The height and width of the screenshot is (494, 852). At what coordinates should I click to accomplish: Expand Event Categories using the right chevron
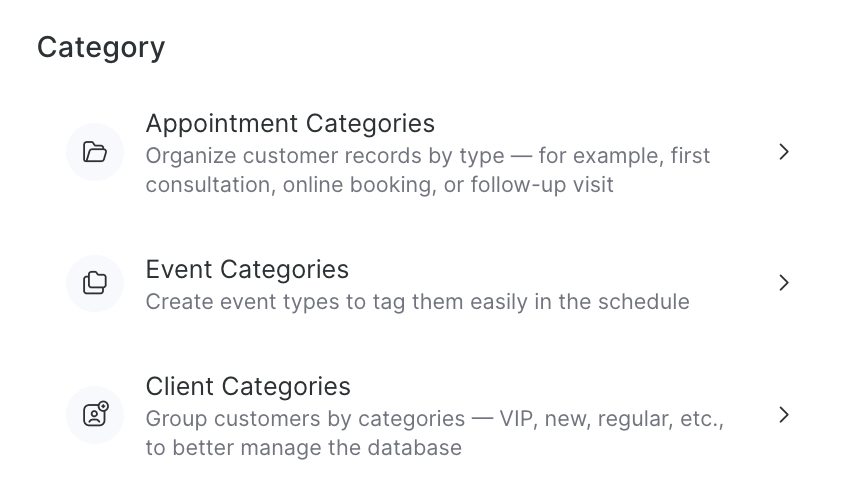pyautogui.click(x=784, y=283)
